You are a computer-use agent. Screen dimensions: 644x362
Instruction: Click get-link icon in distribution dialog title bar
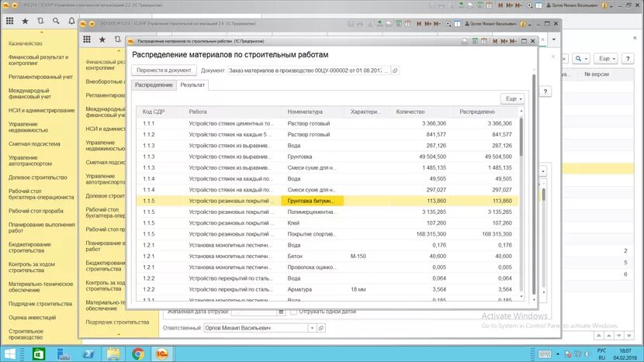pyautogui.click(x=465, y=41)
